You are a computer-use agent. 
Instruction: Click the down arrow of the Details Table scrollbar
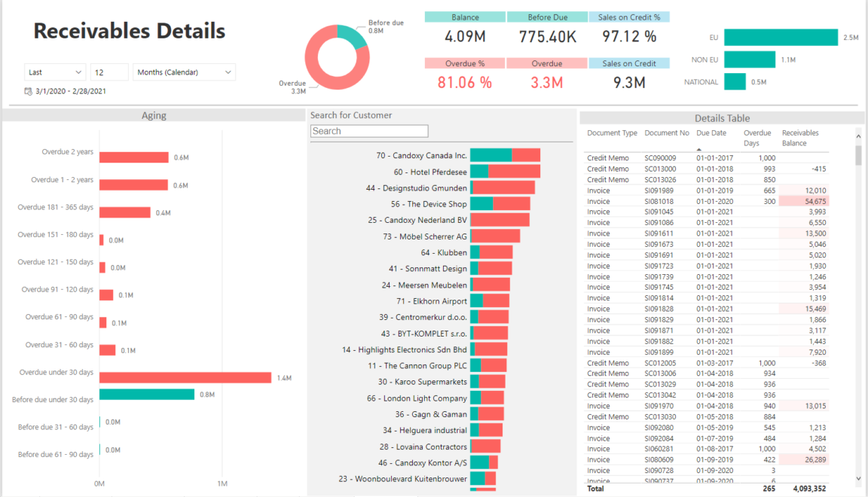pyautogui.click(x=858, y=477)
